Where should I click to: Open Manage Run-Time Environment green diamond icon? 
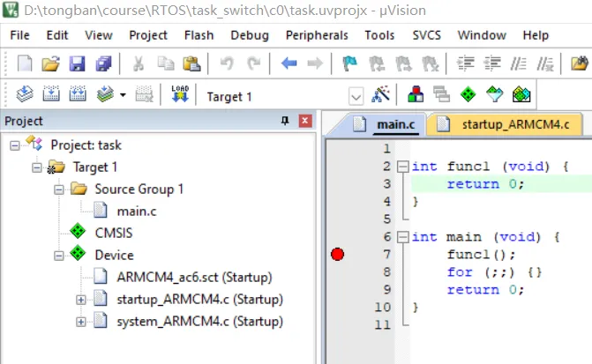pos(468,95)
